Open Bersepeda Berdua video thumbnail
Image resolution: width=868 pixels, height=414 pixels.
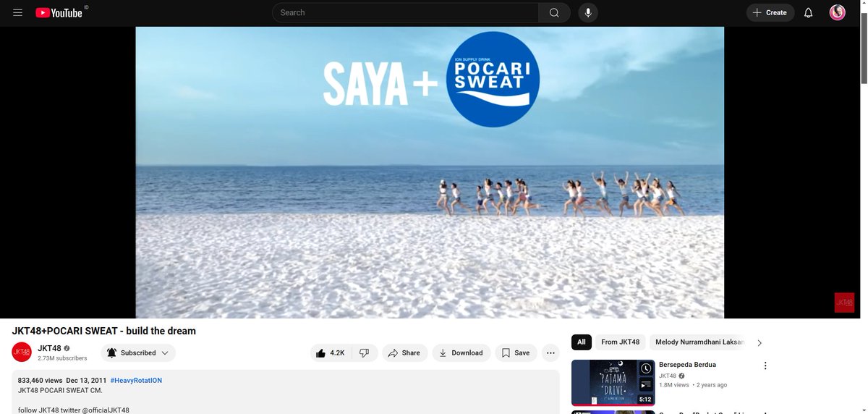613,383
